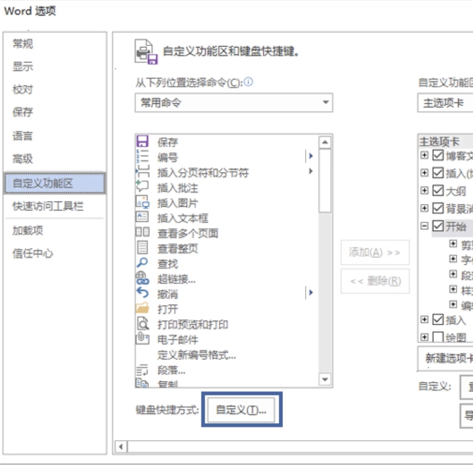Click the 撤消 undo arrow icon
Viewport: 473px width, 476px height.
click(x=142, y=292)
